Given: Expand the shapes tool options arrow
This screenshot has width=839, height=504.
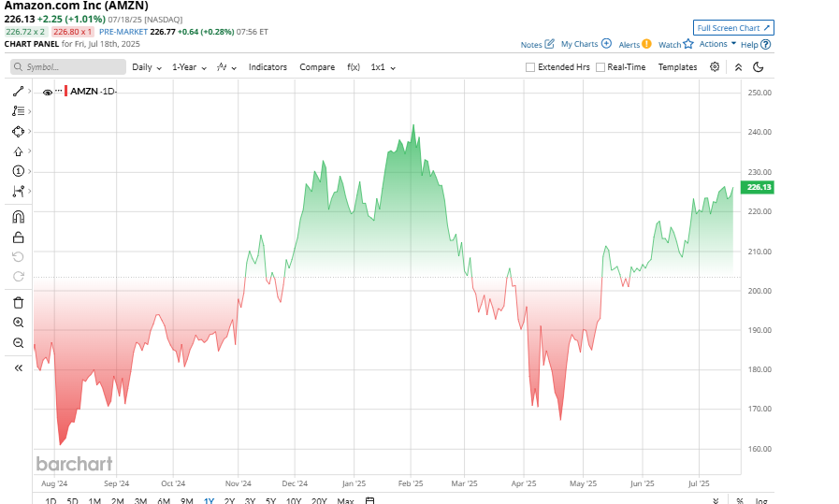Looking at the screenshot, I should (x=29, y=131).
